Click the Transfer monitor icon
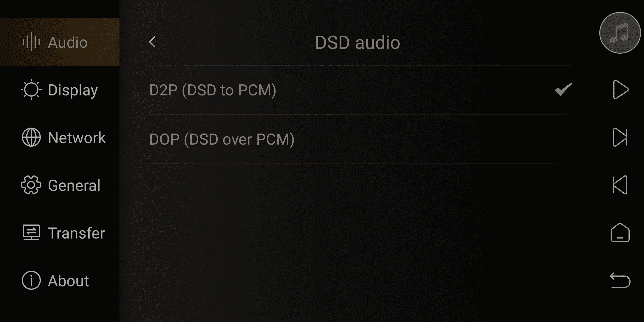The height and width of the screenshot is (322, 644). click(x=31, y=233)
